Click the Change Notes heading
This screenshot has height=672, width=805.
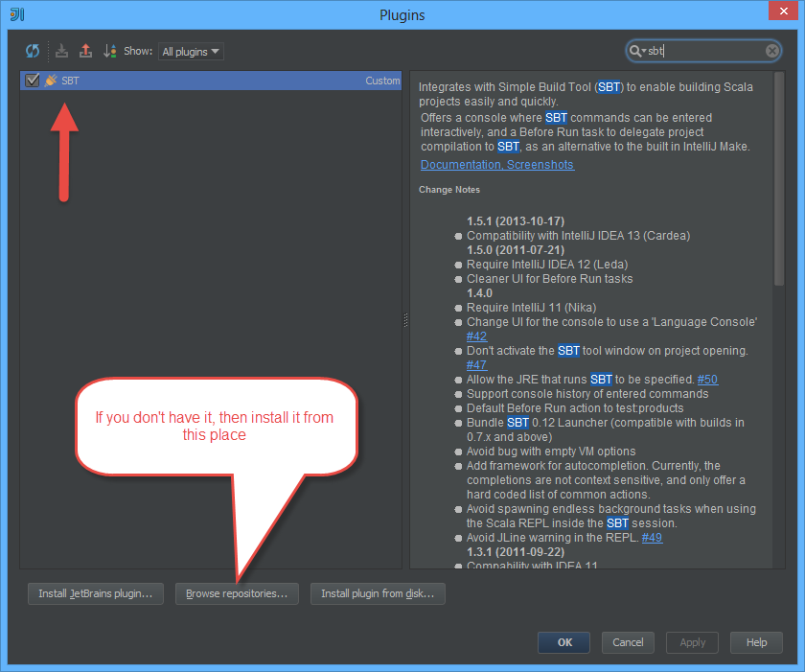(x=449, y=190)
